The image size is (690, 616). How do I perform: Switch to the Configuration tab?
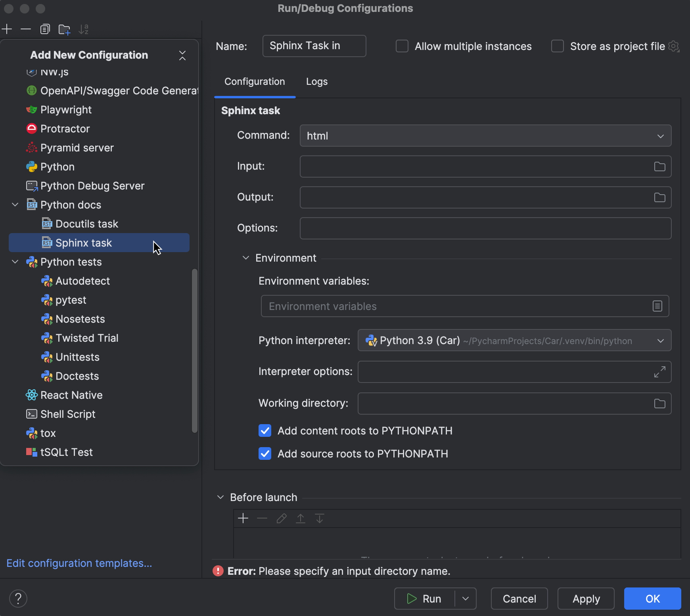[x=254, y=82]
